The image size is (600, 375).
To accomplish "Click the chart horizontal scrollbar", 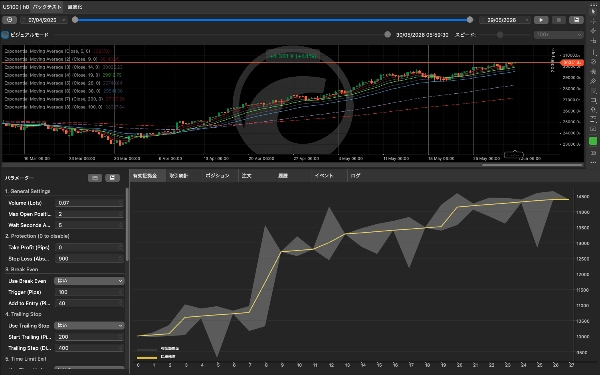I will pos(532,165).
